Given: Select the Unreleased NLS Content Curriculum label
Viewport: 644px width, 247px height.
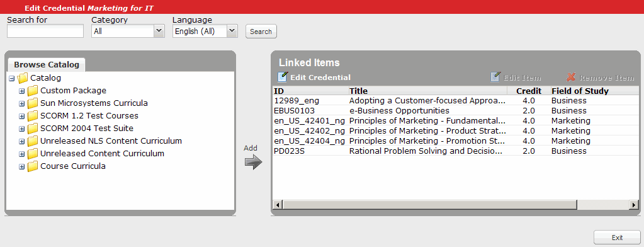Looking at the screenshot, I should coord(111,141).
